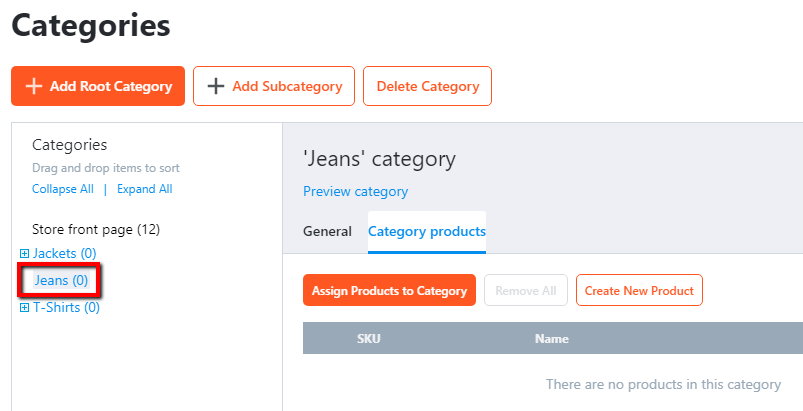Click Assign Products to Category button
This screenshot has height=411, width=803.
[389, 290]
